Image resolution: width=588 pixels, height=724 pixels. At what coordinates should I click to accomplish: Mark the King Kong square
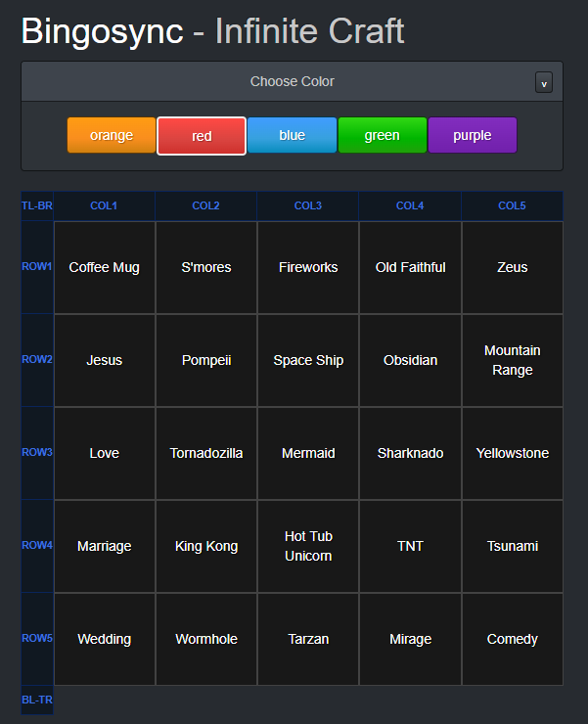click(x=206, y=546)
